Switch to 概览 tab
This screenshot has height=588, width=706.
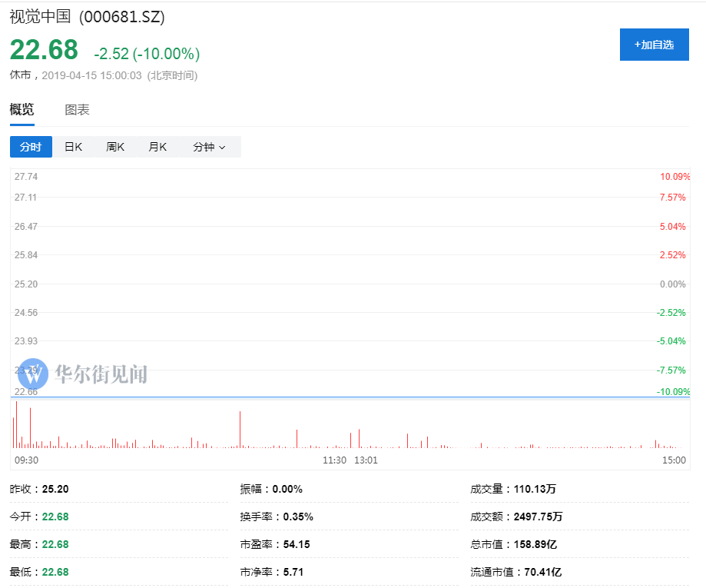tap(22, 109)
